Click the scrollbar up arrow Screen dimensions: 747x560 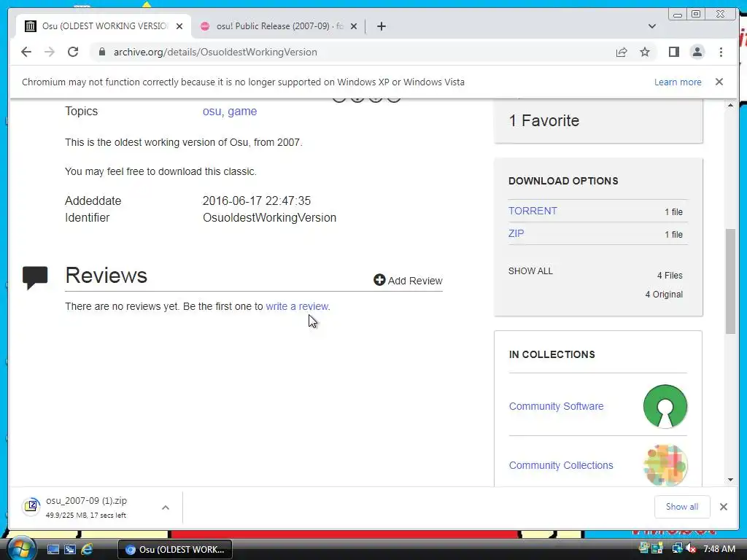click(x=730, y=105)
